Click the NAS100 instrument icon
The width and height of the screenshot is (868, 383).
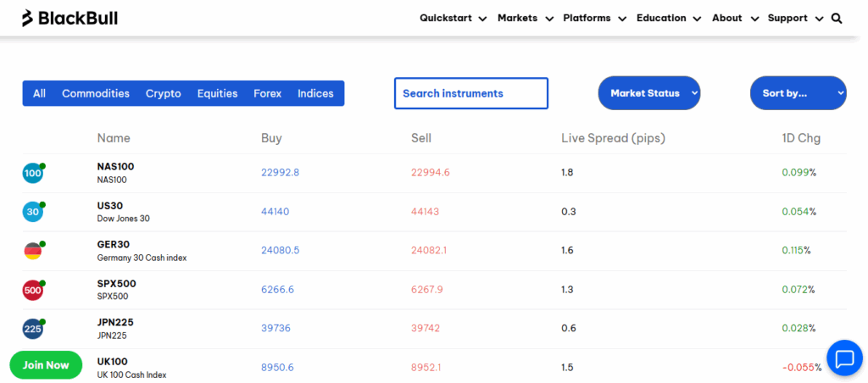33,173
